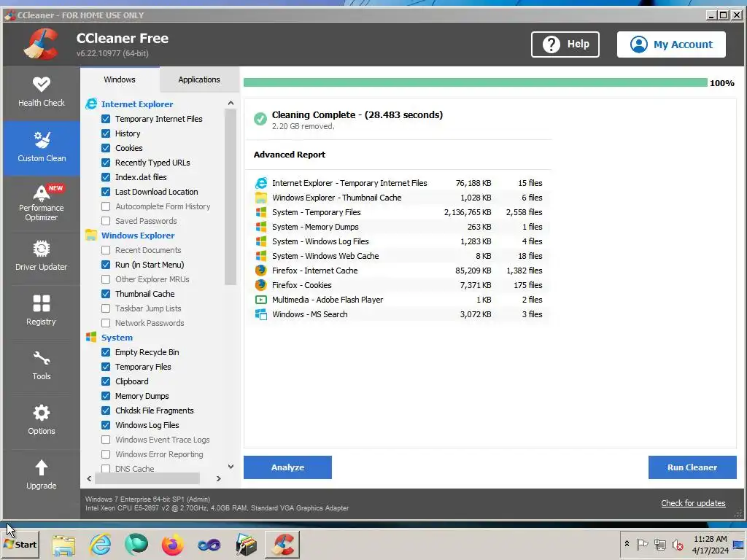Click the Internet Explorer category heading
Screen dimensions: 747x560
pos(137,104)
